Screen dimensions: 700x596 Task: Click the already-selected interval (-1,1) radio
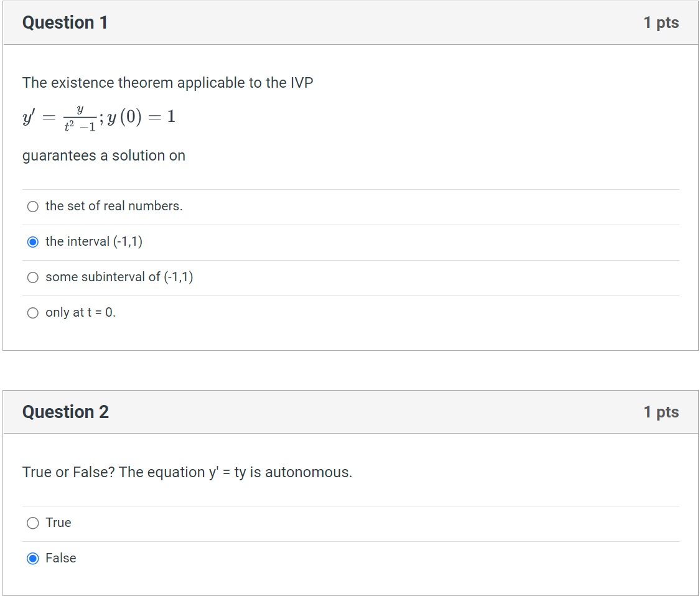click(x=32, y=241)
